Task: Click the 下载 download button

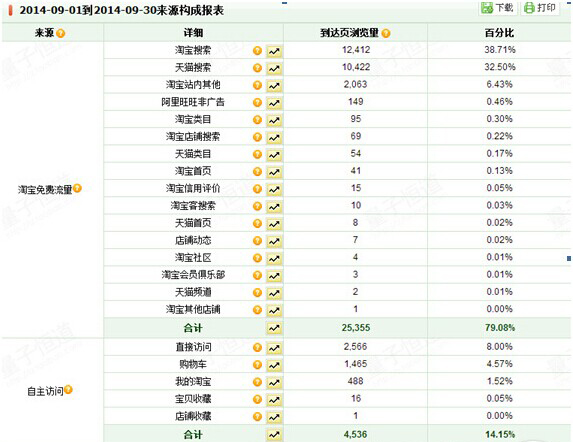Action: pos(497,8)
